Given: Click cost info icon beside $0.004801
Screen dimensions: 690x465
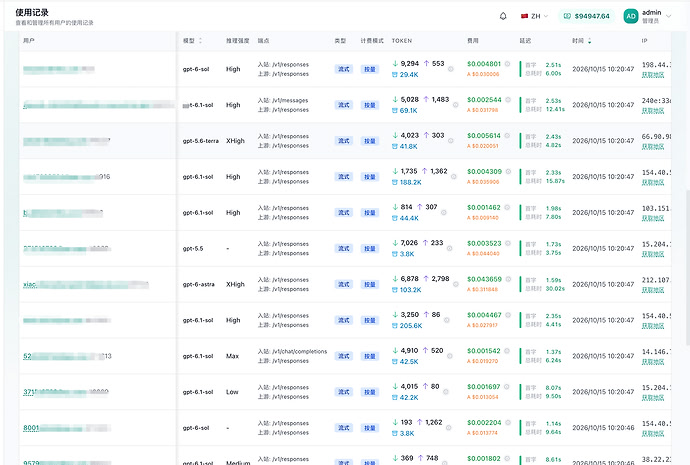Looking at the screenshot, I should pos(507,64).
